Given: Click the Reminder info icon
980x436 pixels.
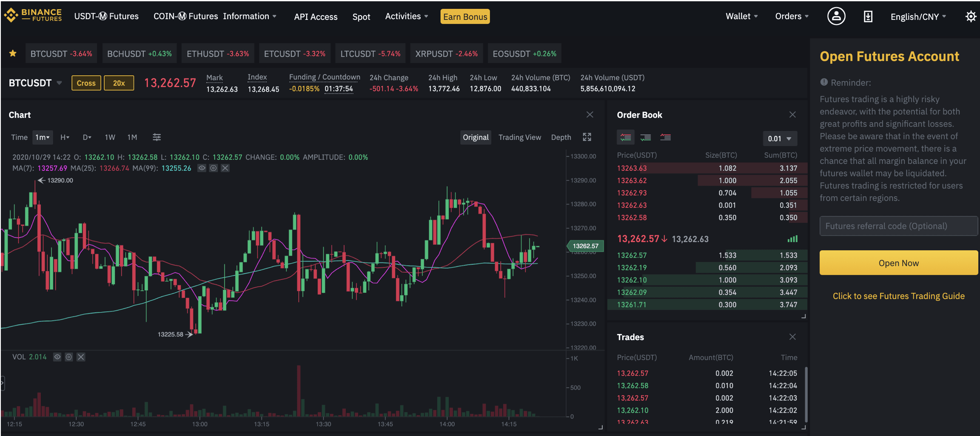Looking at the screenshot, I should 824,82.
